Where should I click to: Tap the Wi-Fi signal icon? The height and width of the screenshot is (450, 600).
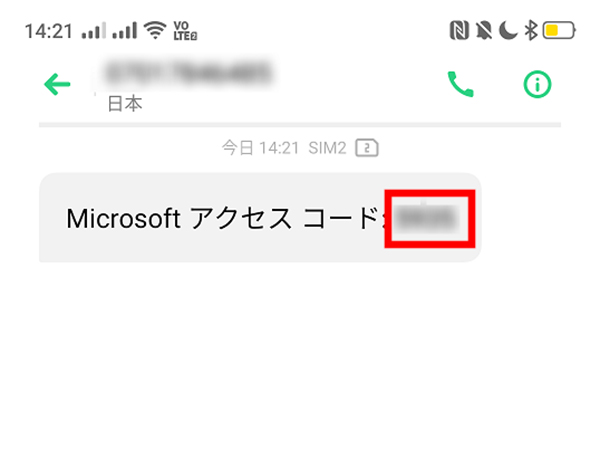155,31
